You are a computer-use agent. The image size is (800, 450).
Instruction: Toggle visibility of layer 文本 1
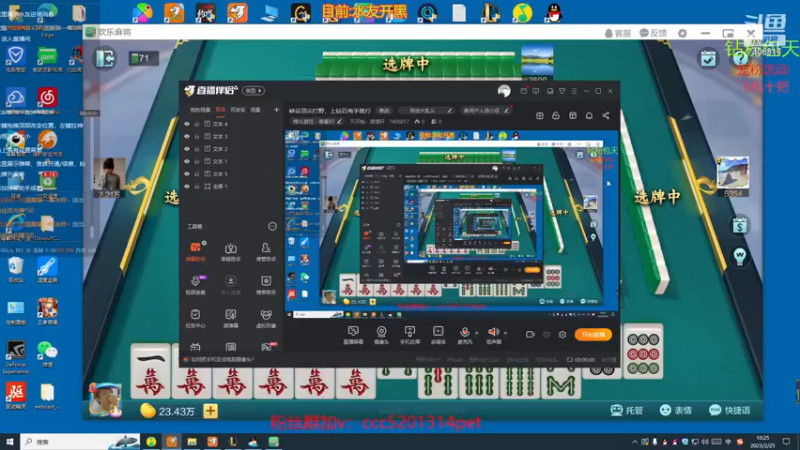click(187, 161)
